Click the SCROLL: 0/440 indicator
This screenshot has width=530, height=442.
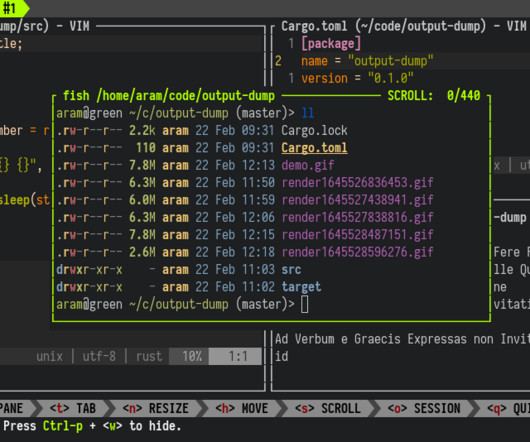click(x=434, y=96)
